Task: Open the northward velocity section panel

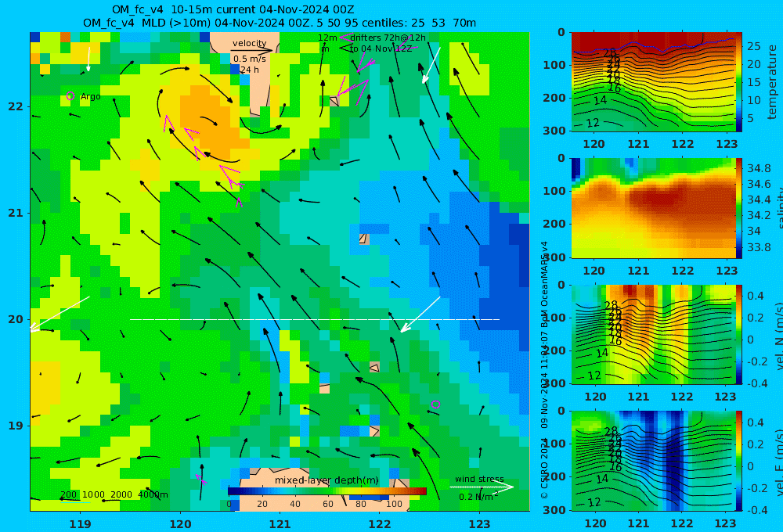Action: pyautogui.click(x=653, y=334)
